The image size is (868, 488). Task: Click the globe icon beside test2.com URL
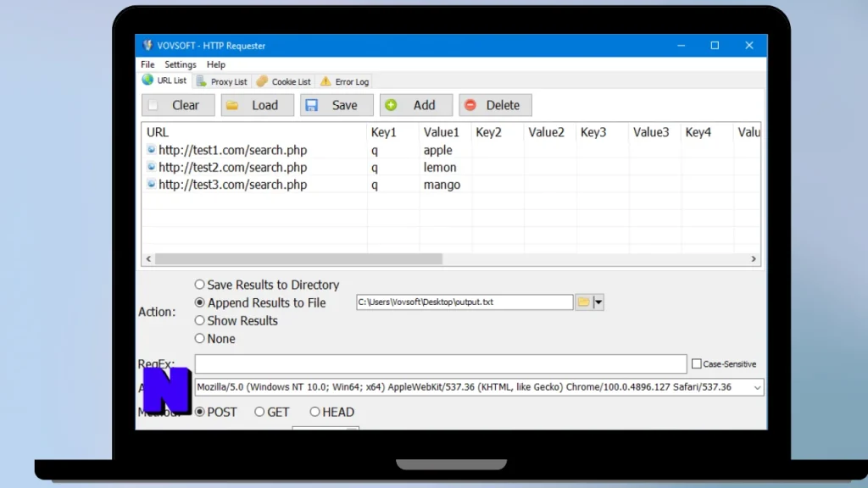click(151, 167)
